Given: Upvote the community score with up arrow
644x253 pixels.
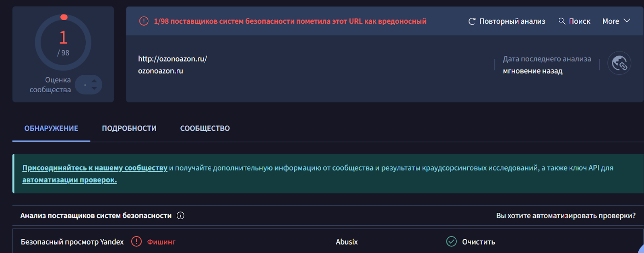Looking at the screenshot, I should click(x=94, y=81).
